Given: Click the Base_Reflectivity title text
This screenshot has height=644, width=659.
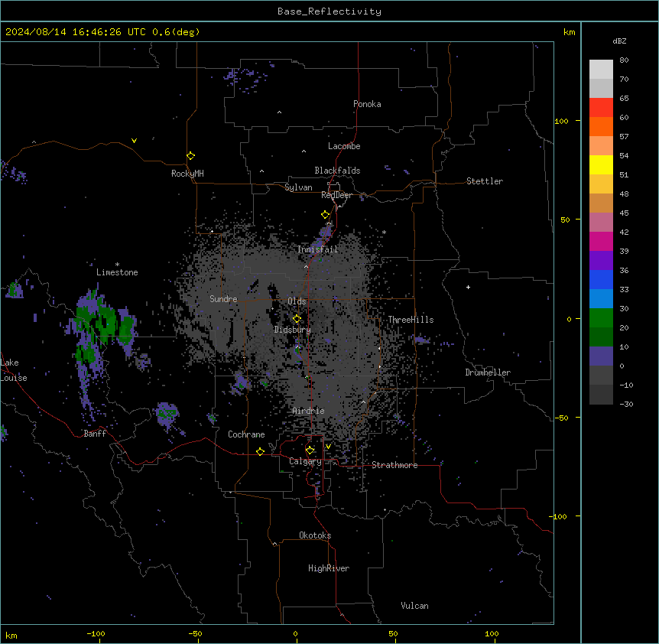Looking at the screenshot, I should 329,11.
